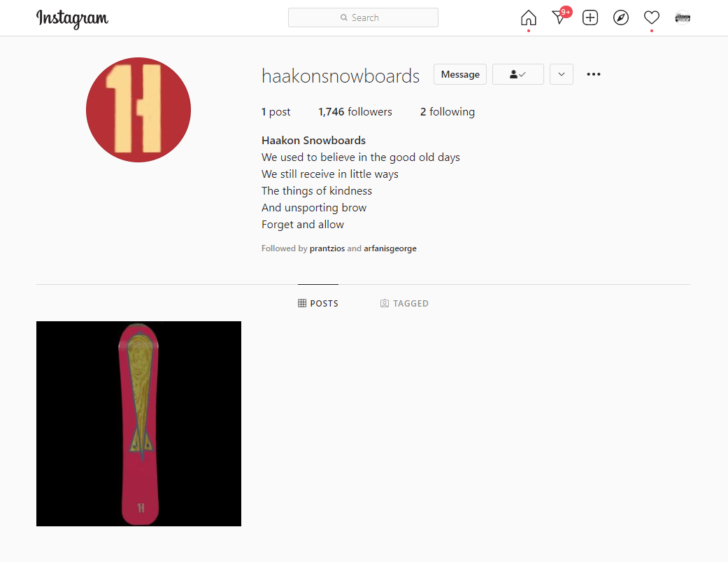The image size is (728, 562).
Task: Click 'And unsporting brow' line
Action: (x=314, y=208)
